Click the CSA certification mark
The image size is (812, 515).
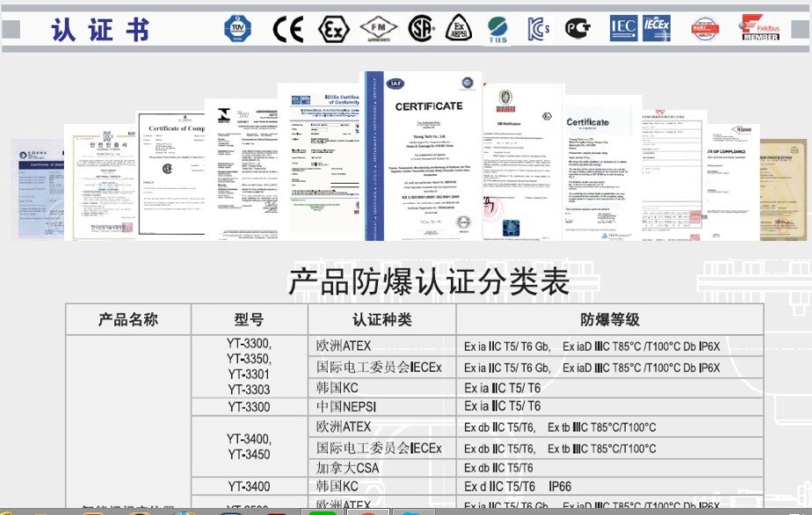[x=422, y=26]
